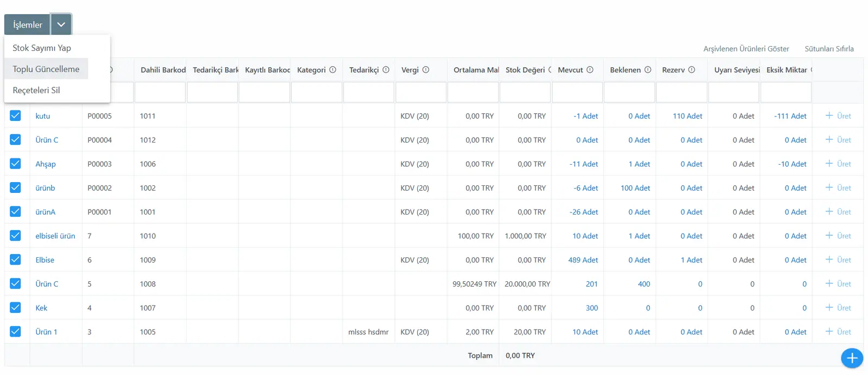Click the info icon beside Beklenen header
The width and height of the screenshot is (868, 375).
point(647,70)
